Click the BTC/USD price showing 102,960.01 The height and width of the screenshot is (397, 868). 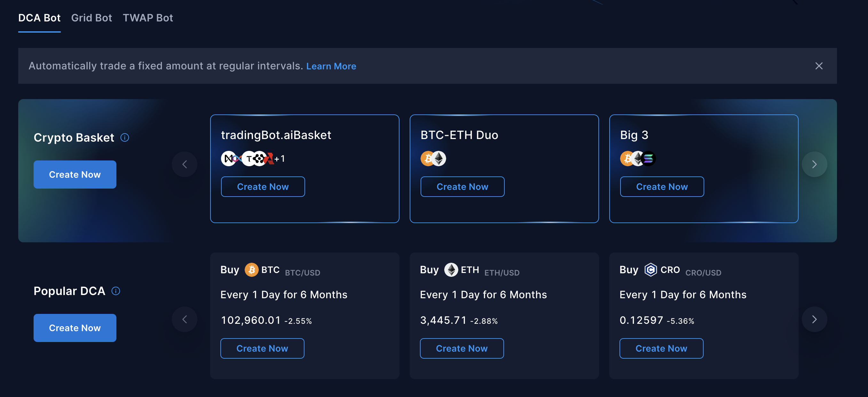(251, 320)
